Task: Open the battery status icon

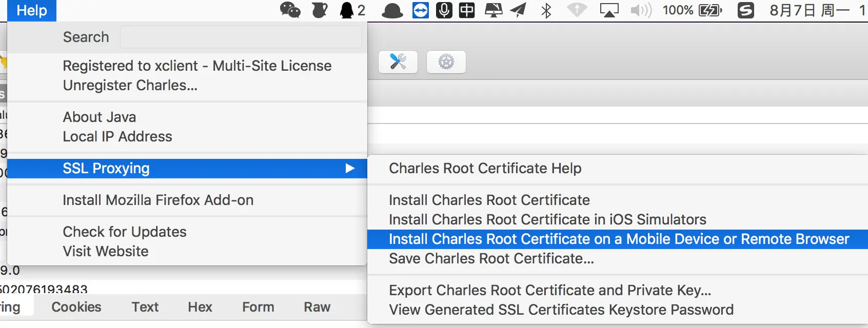Action: [x=711, y=10]
